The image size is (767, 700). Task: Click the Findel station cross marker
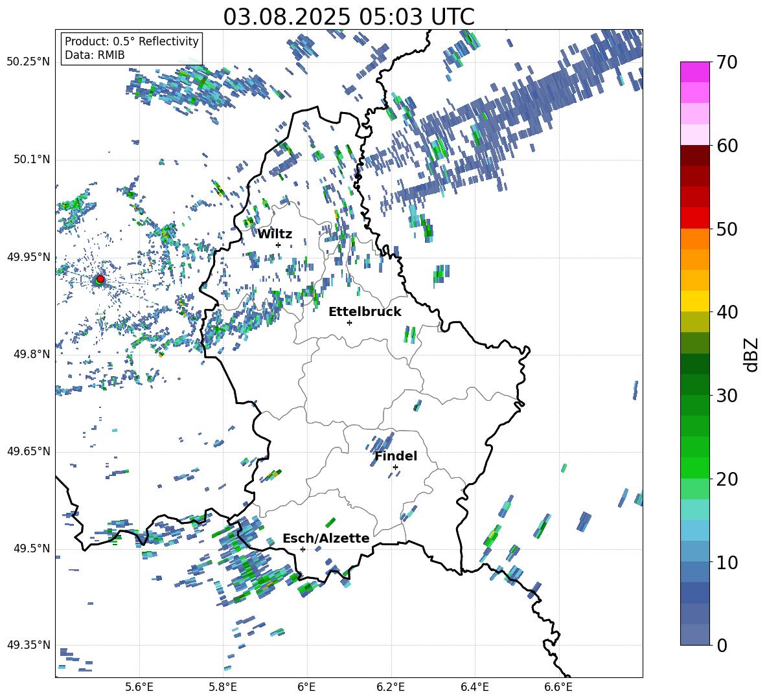click(395, 468)
